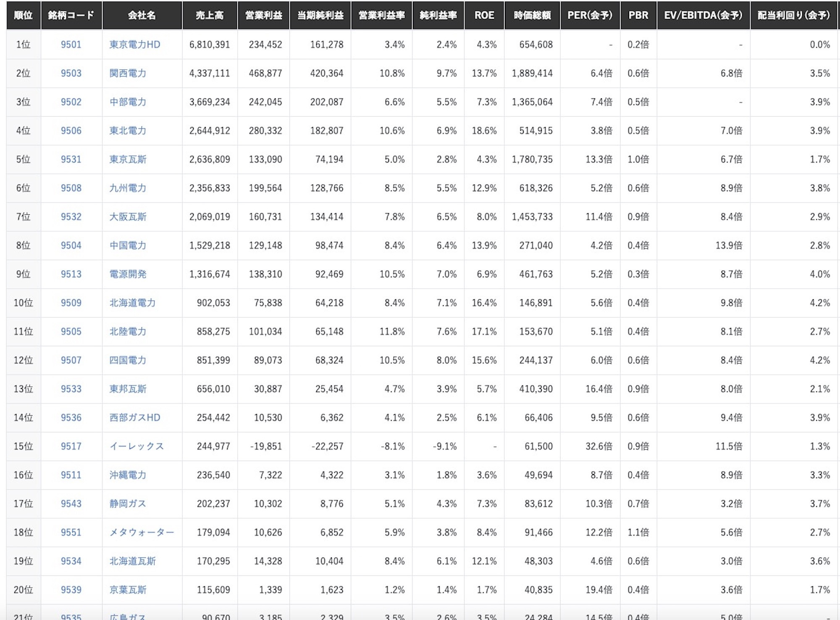Click the 会社名 column header

pos(142,16)
